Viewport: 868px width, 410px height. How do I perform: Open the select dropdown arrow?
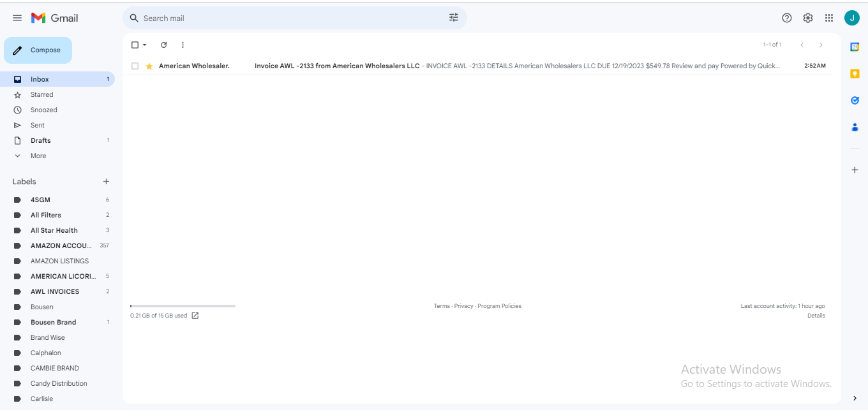pos(145,45)
